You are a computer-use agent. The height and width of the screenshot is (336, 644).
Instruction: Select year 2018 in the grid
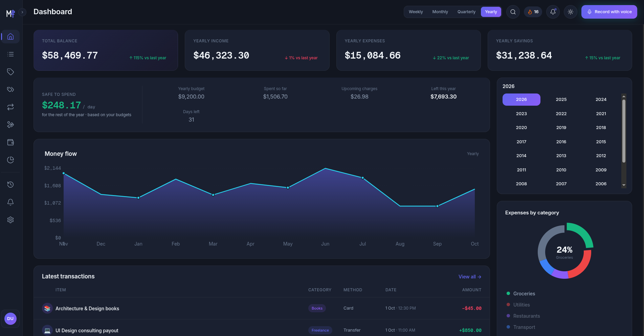click(601, 128)
